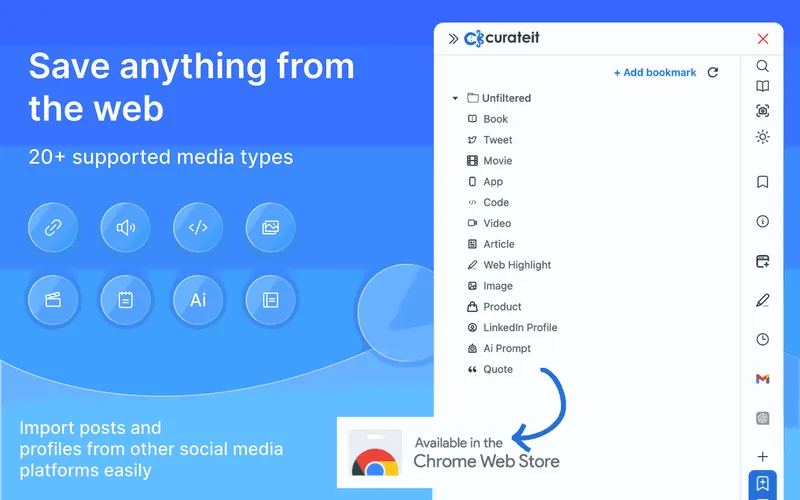Click the save tab window-plus icon
Viewport: 800px width, 500px height.
[762, 261]
